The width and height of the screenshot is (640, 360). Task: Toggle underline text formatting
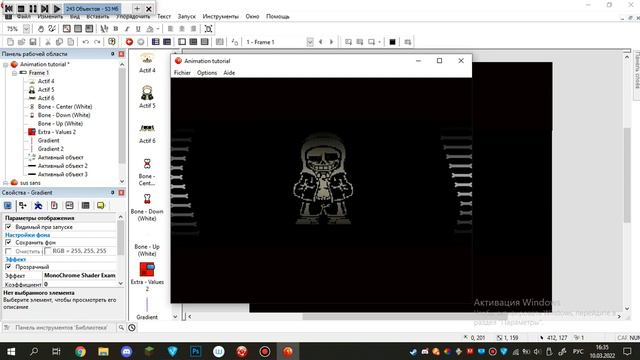point(138,29)
